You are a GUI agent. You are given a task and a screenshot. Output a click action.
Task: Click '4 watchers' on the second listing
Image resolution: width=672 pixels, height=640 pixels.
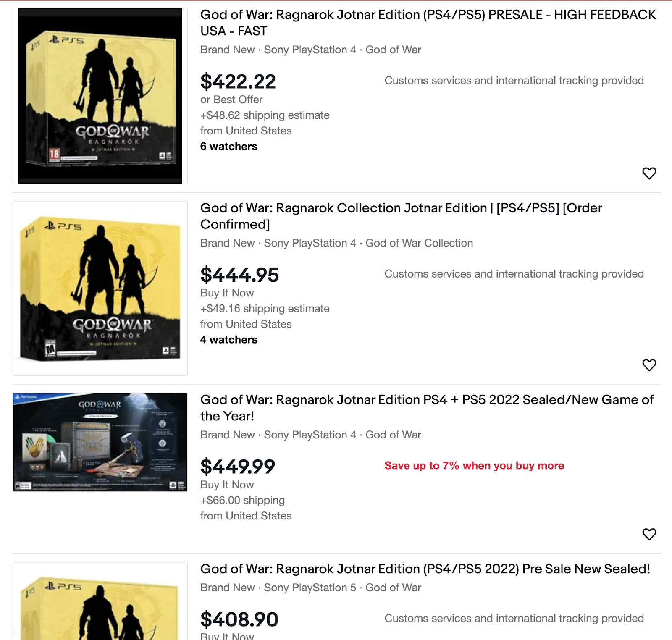[x=229, y=339]
